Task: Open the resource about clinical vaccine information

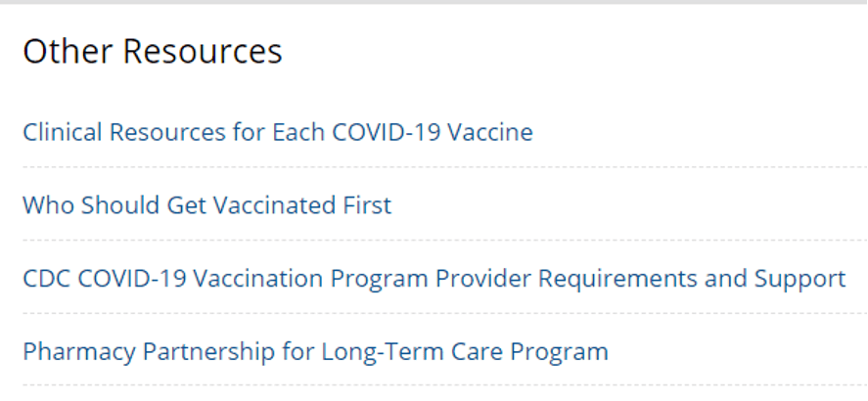Action: pyautogui.click(x=278, y=132)
